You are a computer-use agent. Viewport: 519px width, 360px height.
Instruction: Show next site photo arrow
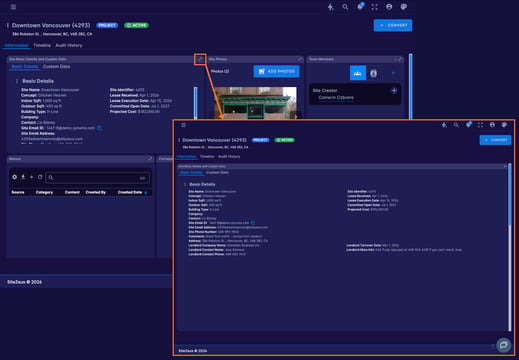click(296, 117)
